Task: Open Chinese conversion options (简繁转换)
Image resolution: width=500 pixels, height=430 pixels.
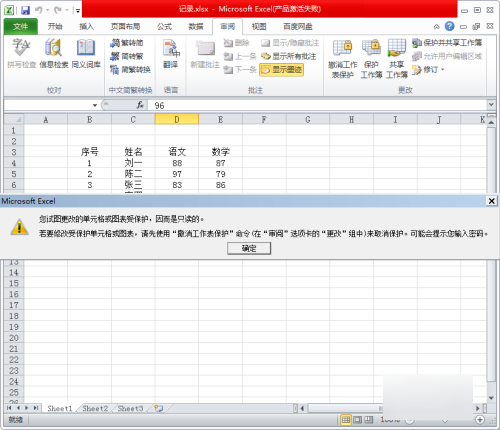Action: coord(130,69)
